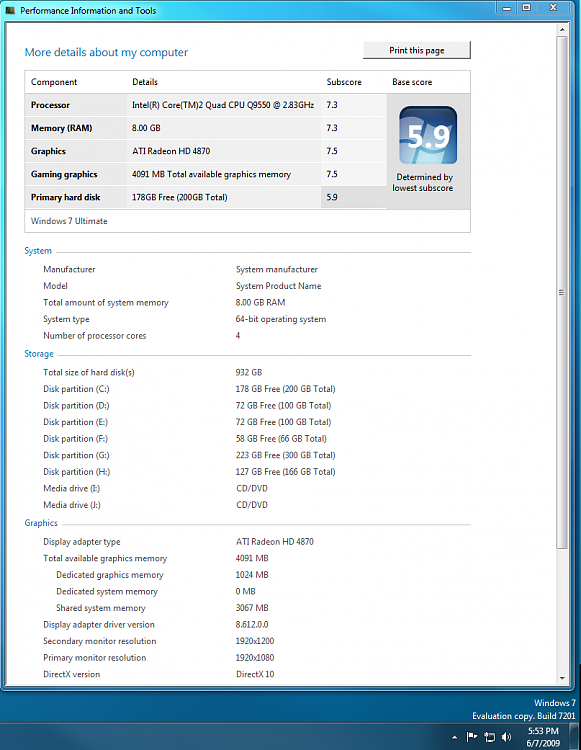The image size is (581, 750).
Task: Select the Processor row in the table
Action: [x=206, y=105]
